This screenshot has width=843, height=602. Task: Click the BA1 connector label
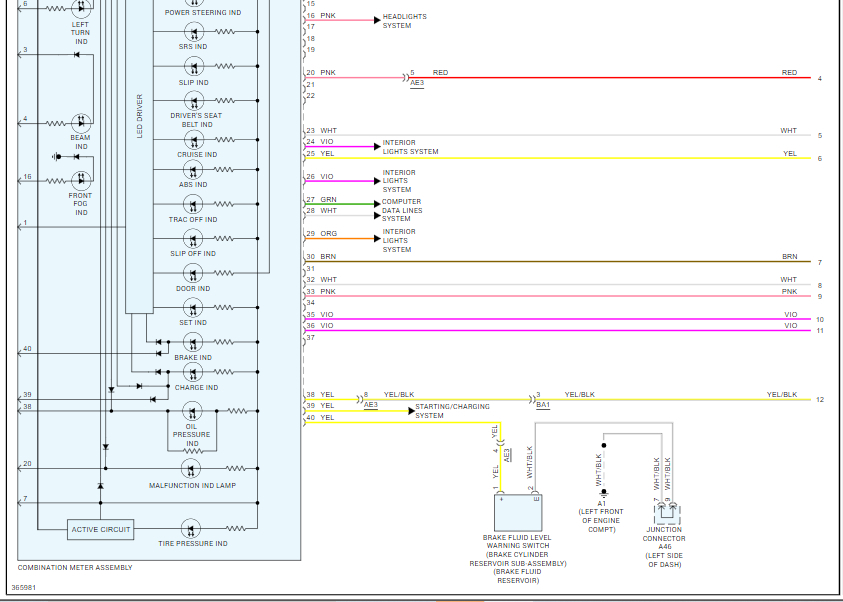[x=543, y=405]
